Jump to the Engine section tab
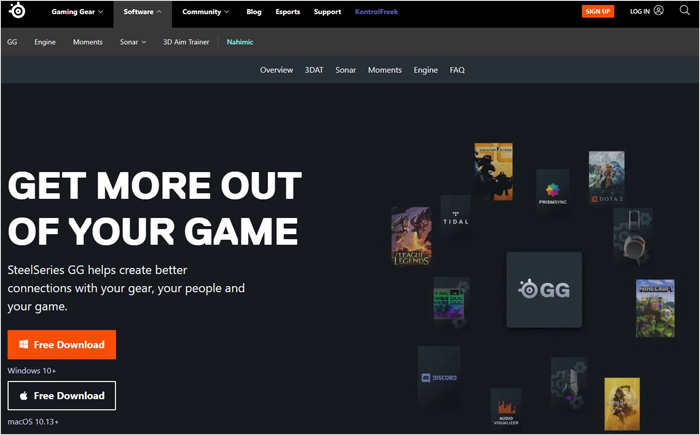The width and height of the screenshot is (700, 435). coord(425,70)
